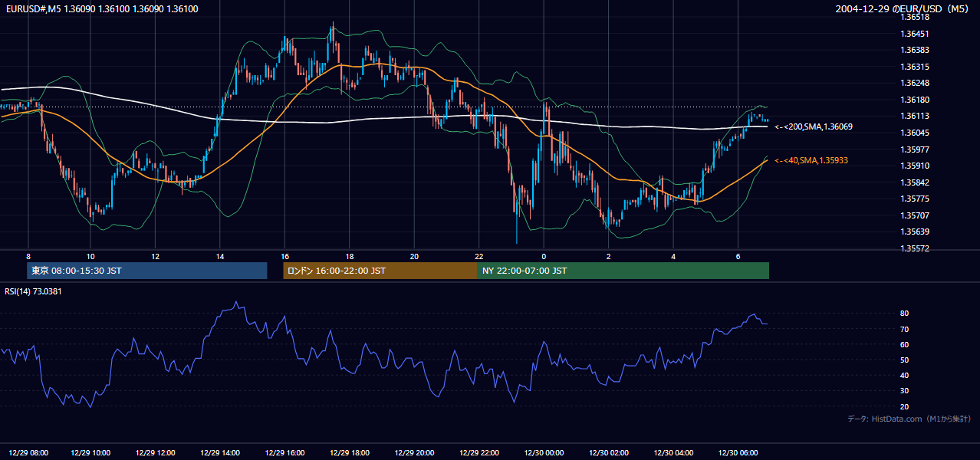Image resolution: width=980 pixels, height=460 pixels.
Task: Click the RSI(14) 73.0381 indicator label
Action: pos(33,291)
